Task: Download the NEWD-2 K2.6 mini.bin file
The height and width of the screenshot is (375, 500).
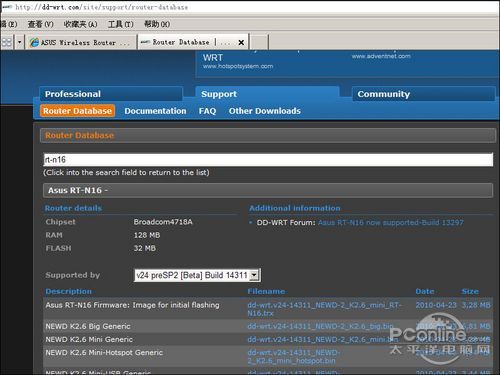Action: coord(322,339)
